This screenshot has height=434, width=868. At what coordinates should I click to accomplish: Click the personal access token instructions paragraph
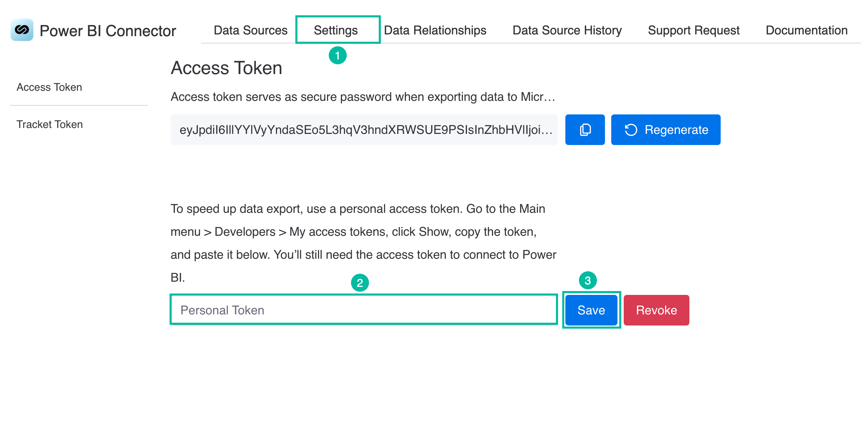363,243
